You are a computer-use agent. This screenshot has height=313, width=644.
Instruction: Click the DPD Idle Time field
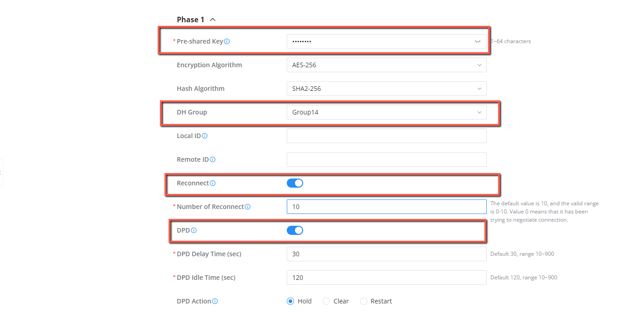tap(387, 278)
